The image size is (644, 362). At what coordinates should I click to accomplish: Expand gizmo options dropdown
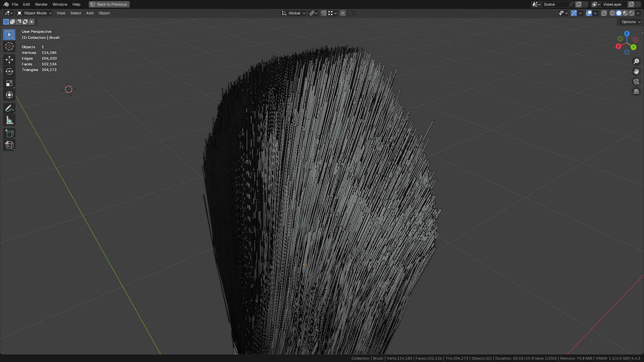580,13
